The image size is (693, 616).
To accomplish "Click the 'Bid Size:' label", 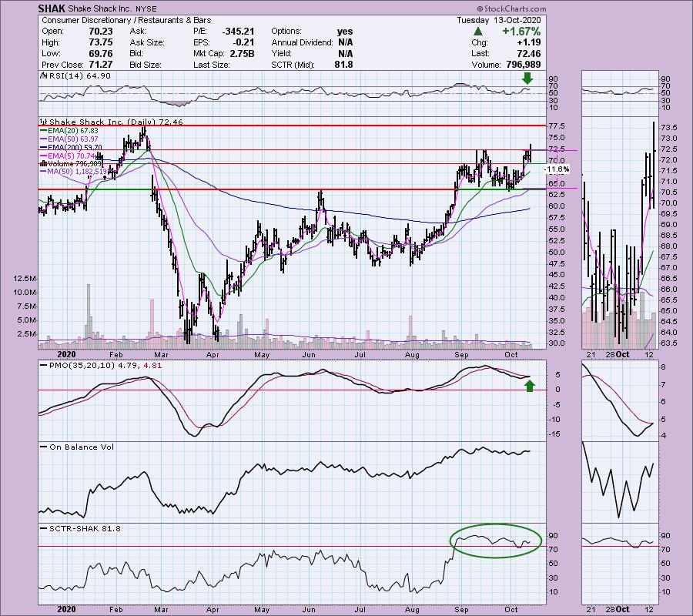I will click(146, 65).
